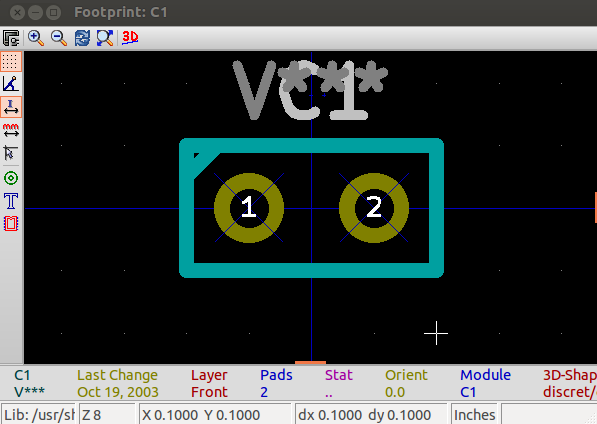Select pad 2 in the footprint
This screenshot has width=597, height=424.
point(374,208)
